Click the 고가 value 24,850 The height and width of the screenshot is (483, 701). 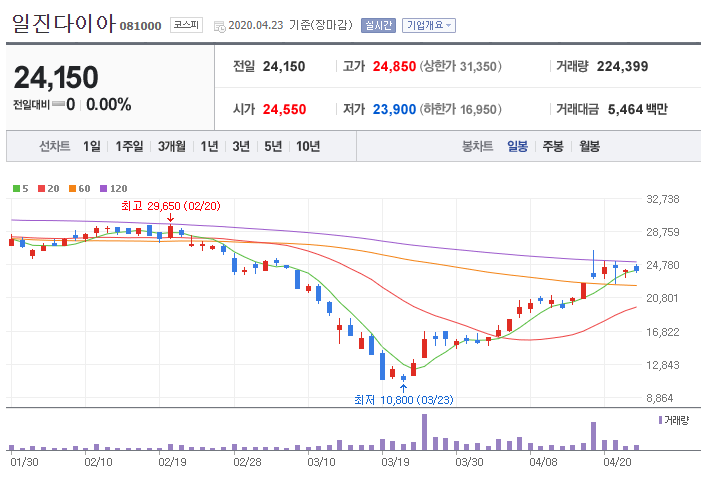(394, 67)
